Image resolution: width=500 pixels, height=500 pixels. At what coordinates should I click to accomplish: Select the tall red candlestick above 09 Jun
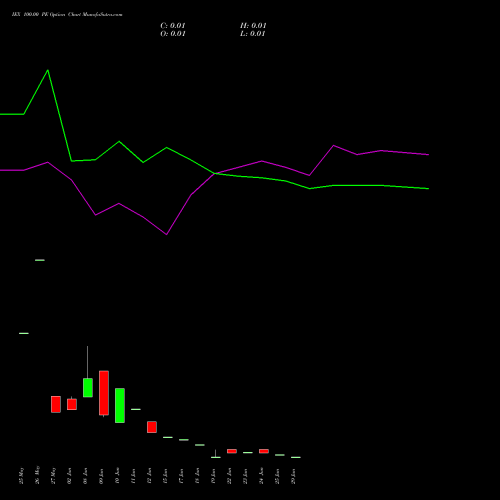pos(104,393)
